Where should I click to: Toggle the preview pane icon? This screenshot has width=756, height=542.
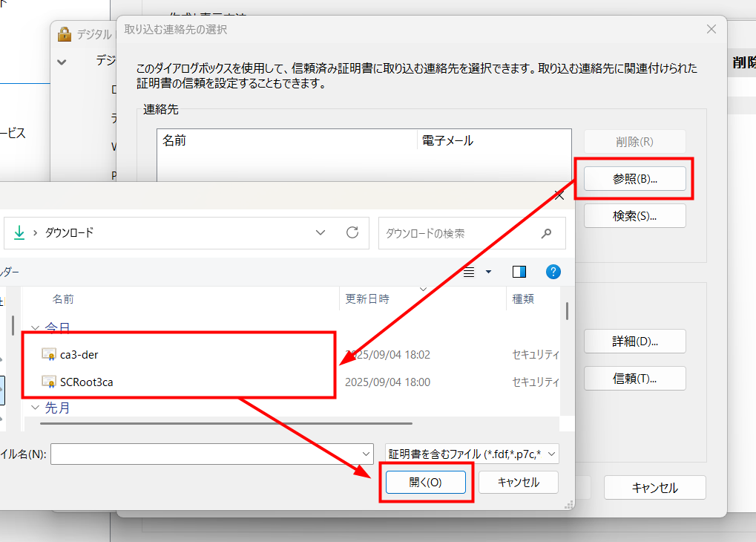(x=519, y=272)
